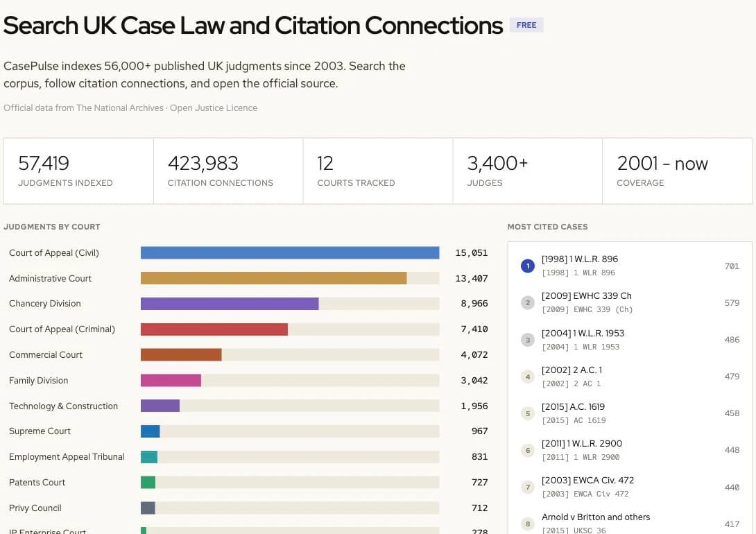The width and height of the screenshot is (756, 534).
Task: Click the 423,983 Citation Connections stat card
Action: (x=229, y=171)
